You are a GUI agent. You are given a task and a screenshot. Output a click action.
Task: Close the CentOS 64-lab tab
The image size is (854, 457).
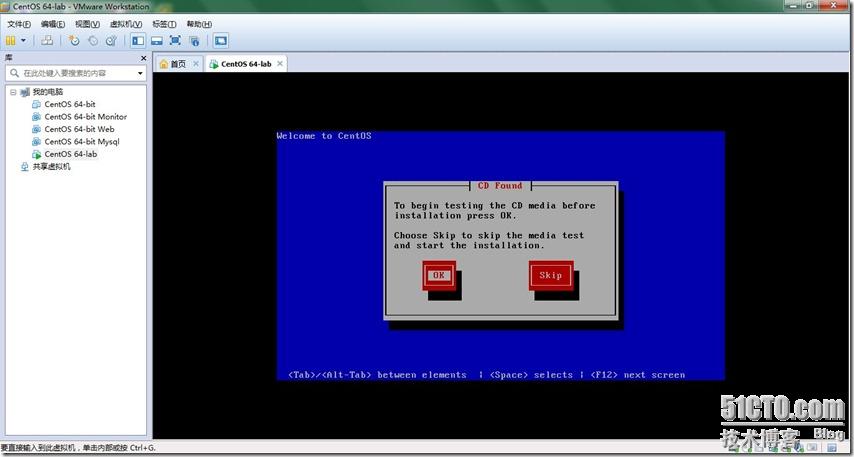(x=280, y=64)
